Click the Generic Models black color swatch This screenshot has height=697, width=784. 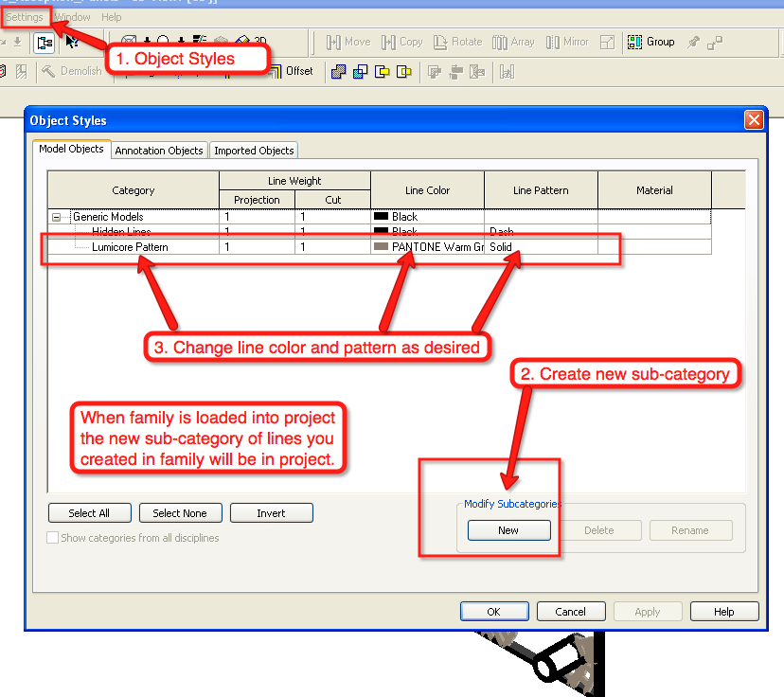click(x=381, y=217)
